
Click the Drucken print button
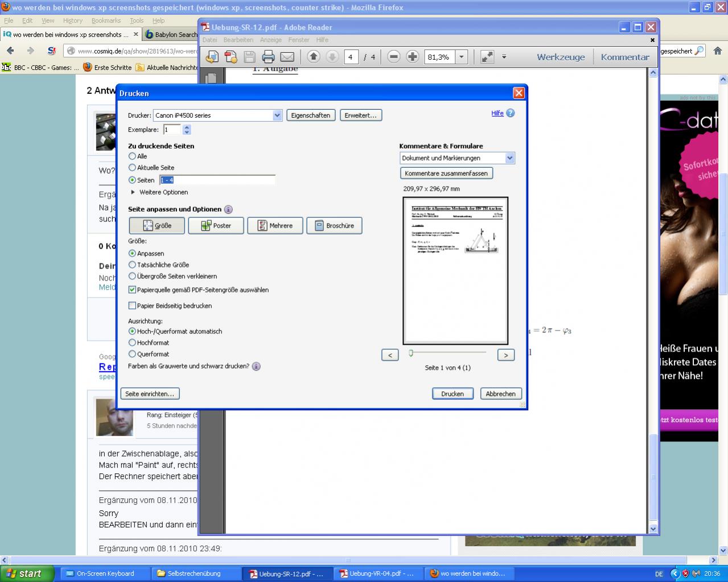click(453, 394)
